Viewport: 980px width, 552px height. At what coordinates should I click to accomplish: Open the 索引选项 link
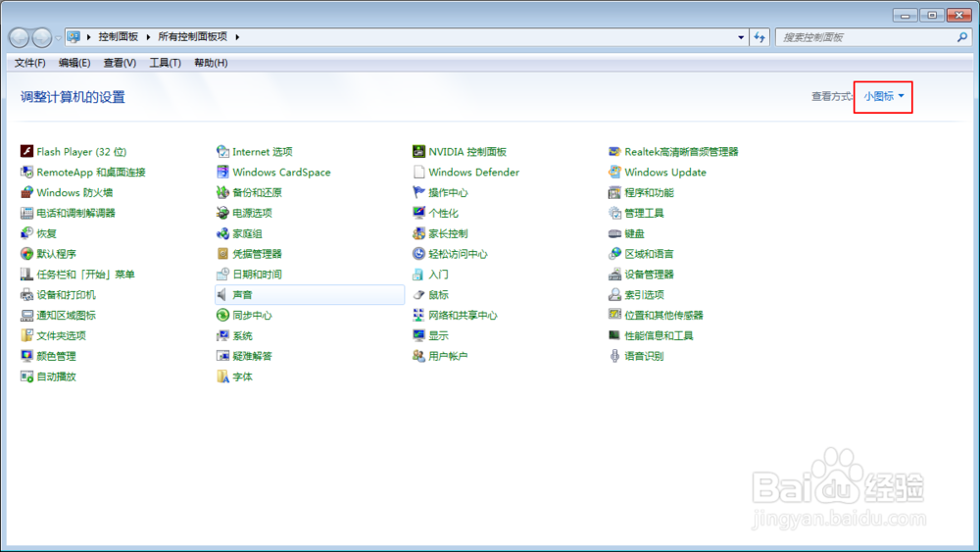644,294
